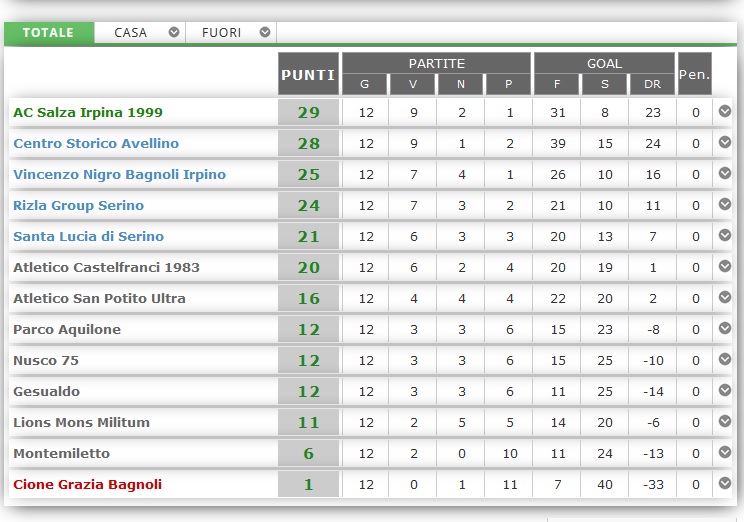
Task: Switch to the FUORI tab
Action: pos(222,32)
